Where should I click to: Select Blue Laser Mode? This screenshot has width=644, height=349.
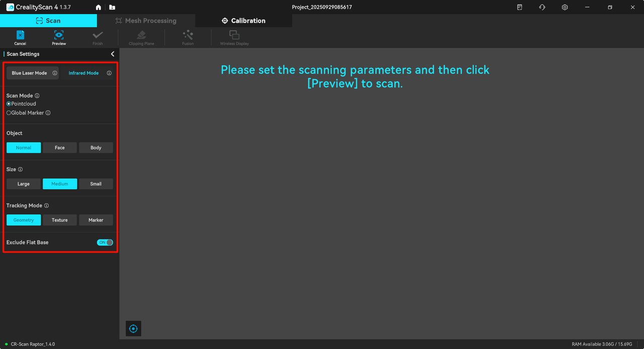point(29,73)
